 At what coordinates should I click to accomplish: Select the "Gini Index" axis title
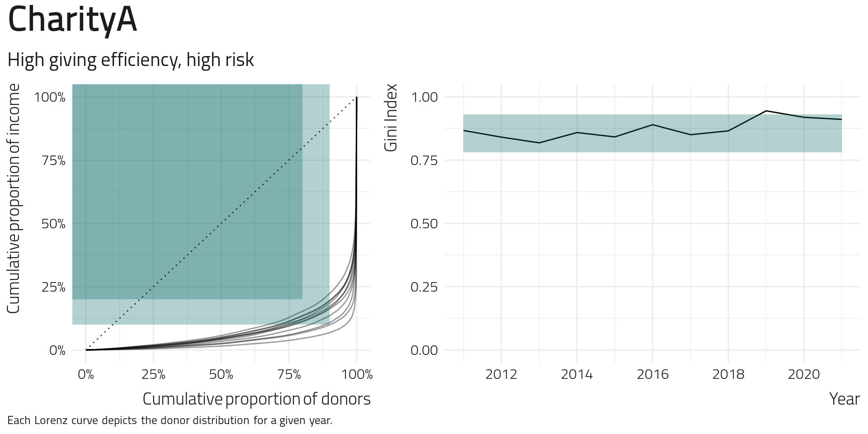click(x=390, y=118)
